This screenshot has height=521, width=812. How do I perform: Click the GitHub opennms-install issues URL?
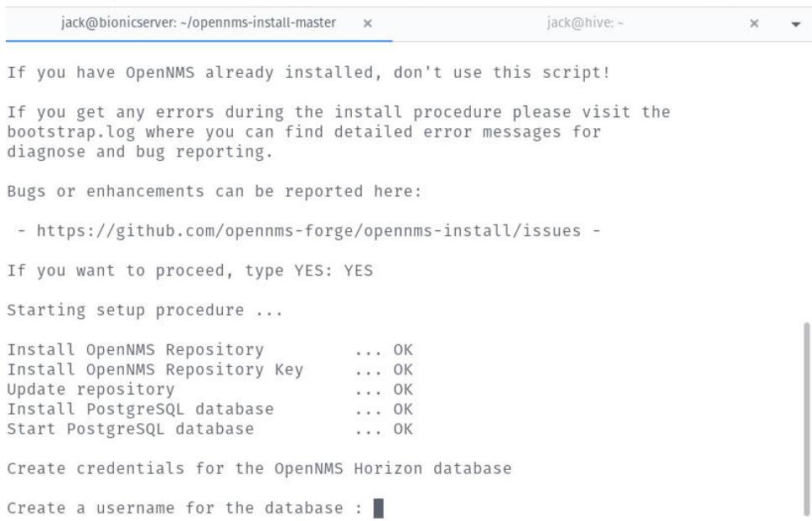[308, 231]
